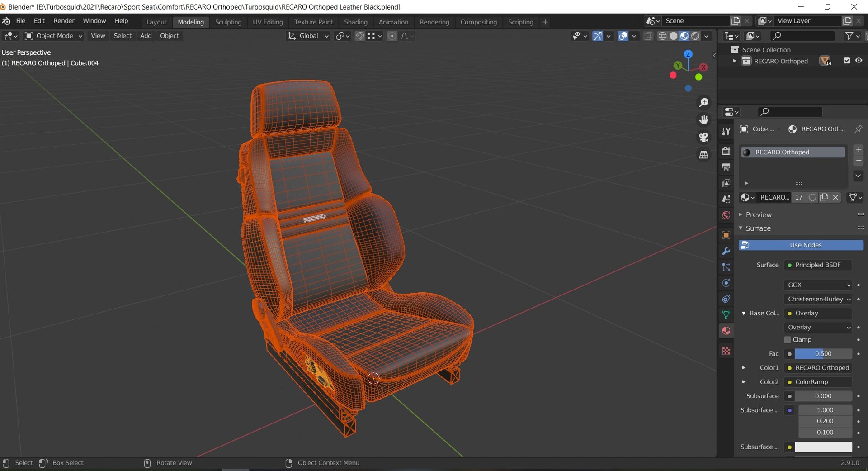The width and height of the screenshot is (868, 471).
Task: Toggle the camera view icon
Action: tap(704, 137)
